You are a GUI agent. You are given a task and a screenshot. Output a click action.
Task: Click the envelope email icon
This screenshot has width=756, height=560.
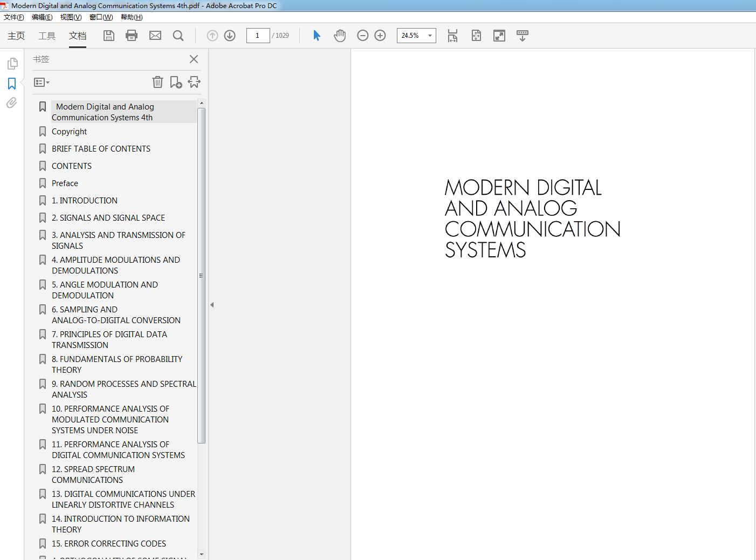click(x=155, y=36)
